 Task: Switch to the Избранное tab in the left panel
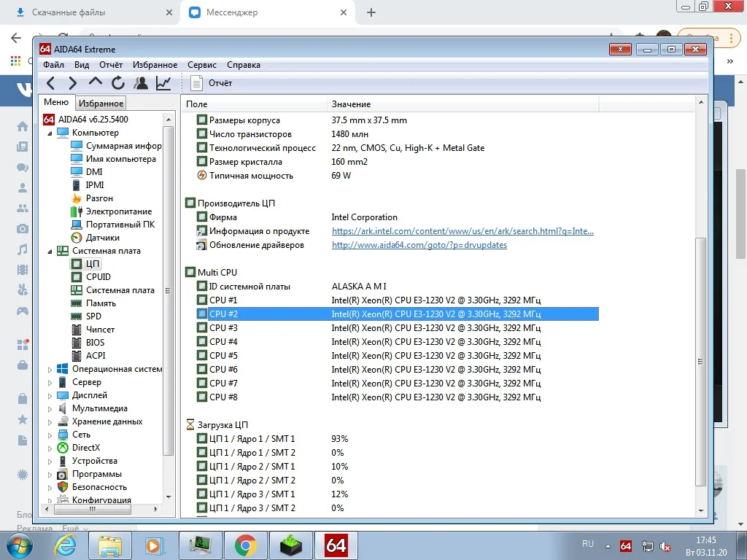coord(101,104)
